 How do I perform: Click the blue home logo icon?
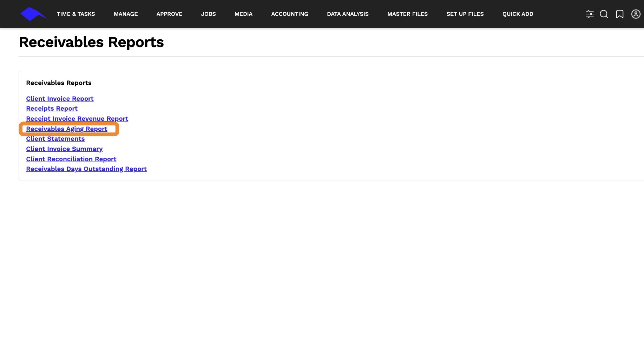(33, 14)
